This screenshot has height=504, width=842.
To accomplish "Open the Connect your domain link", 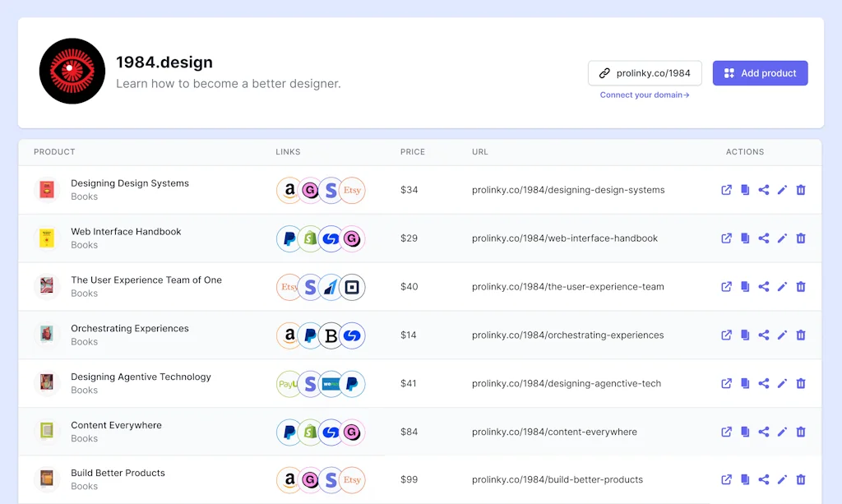I will [x=645, y=95].
